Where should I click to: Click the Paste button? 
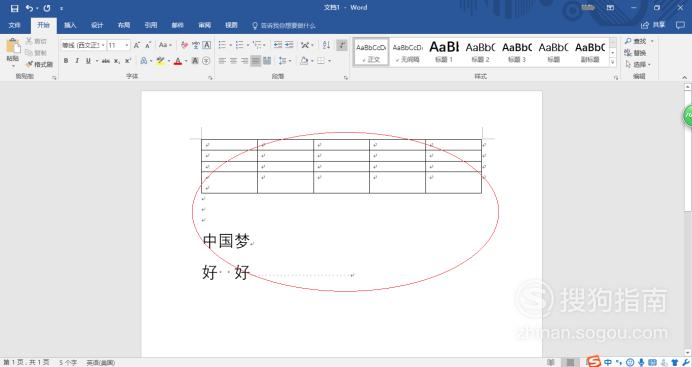point(13,52)
